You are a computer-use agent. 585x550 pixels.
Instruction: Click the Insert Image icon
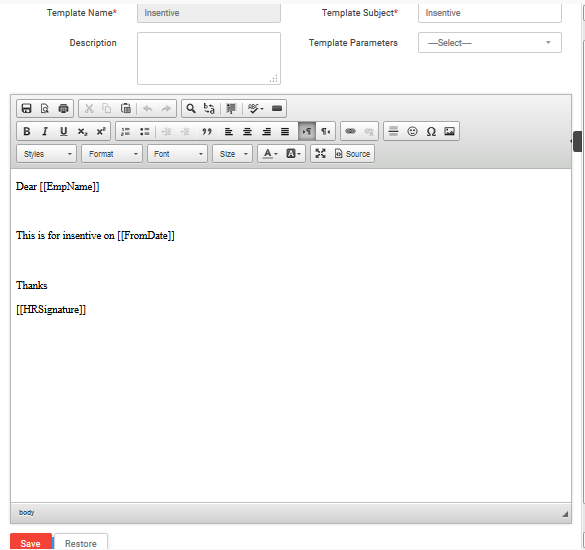click(449, 131)
